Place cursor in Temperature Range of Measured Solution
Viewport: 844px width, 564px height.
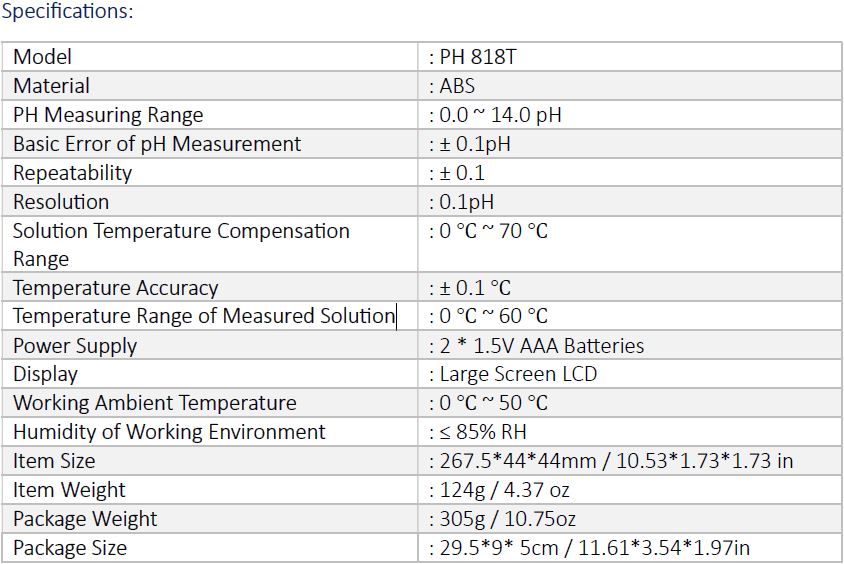(205, 316)
